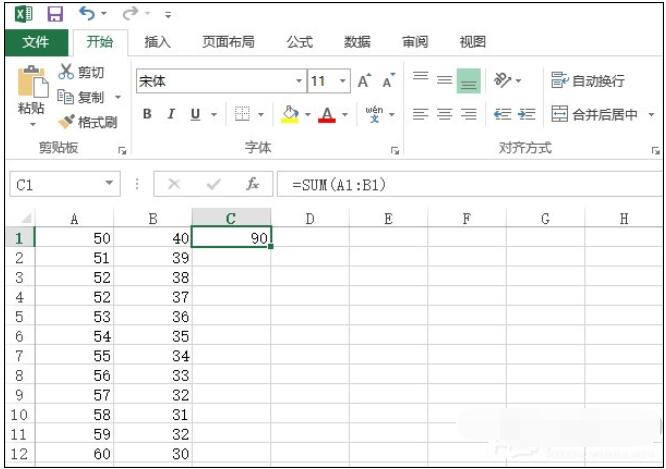Click the 粘贴 (Paste) clipboard icon
The height and width of the screenshot is (469, 666).
pos(32,81)
